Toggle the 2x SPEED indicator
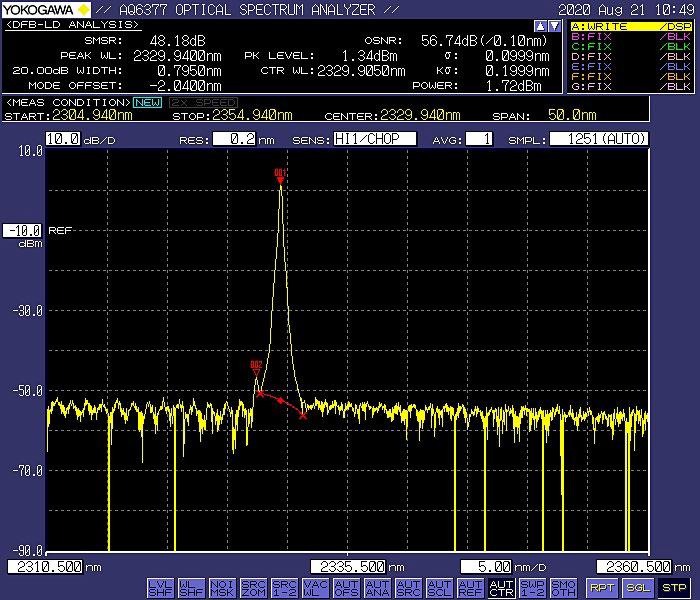 click(x=203, y=103)
